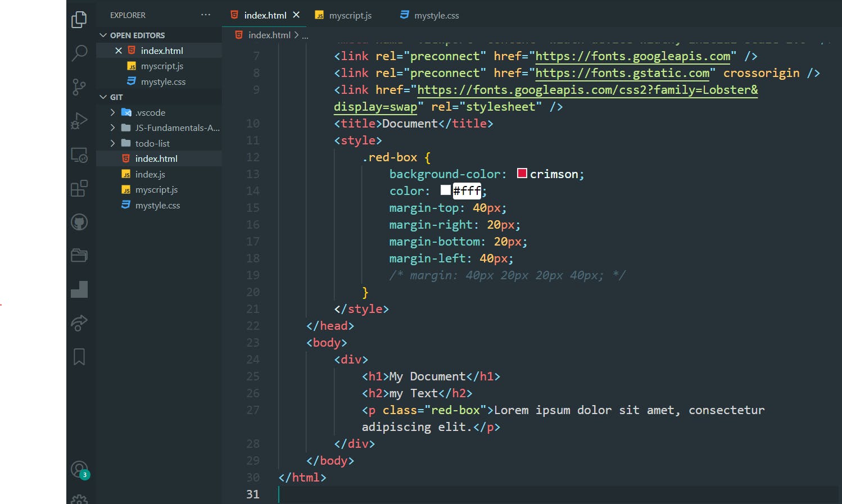842x504 pixels.
Task: Expand the todo-list folder
Action: pos(112,143)
